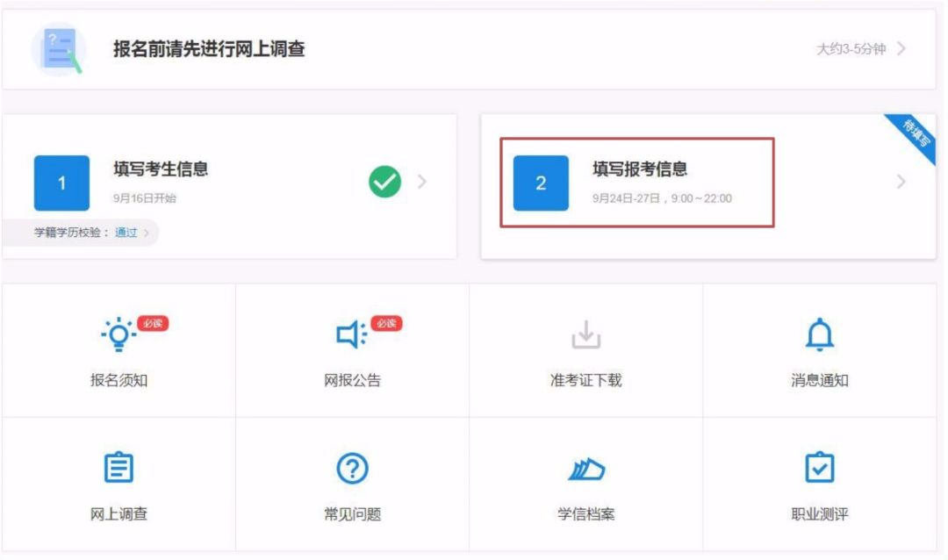The width and height of the screenshot is (948, 560).
Task: Select the 填写报考信息 step title
Action: (x=639, y=169)
